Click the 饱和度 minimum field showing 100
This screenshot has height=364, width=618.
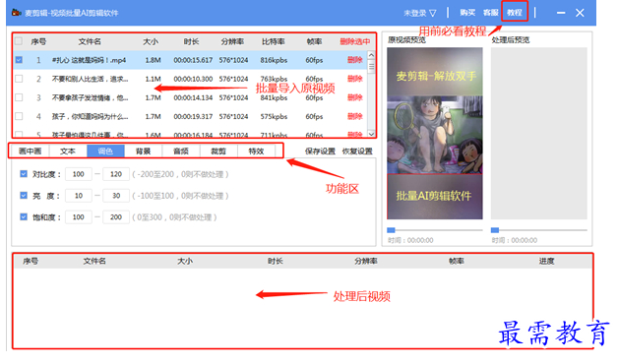[x=79, y=217]
